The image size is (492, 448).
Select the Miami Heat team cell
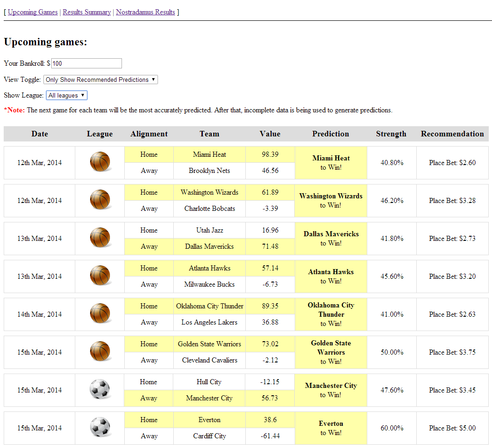coord(210,154)
